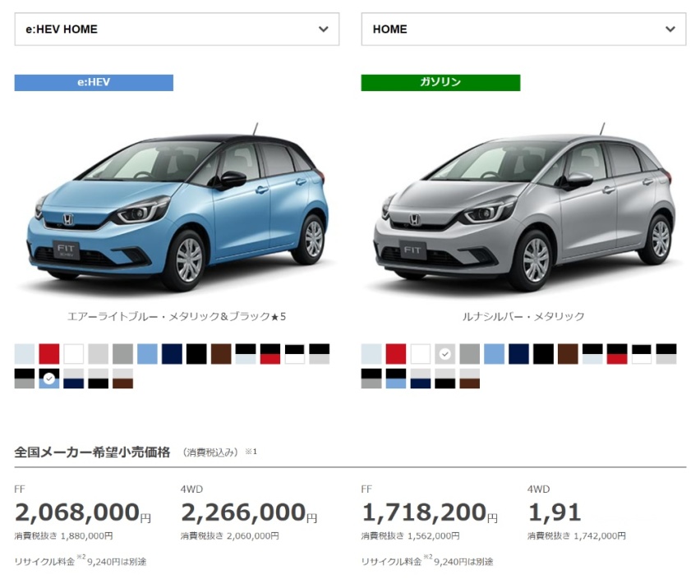Screen dimensions: 700x588
Task: Select solid black swatch for gasoline HOME
Action: pos(543,354)
